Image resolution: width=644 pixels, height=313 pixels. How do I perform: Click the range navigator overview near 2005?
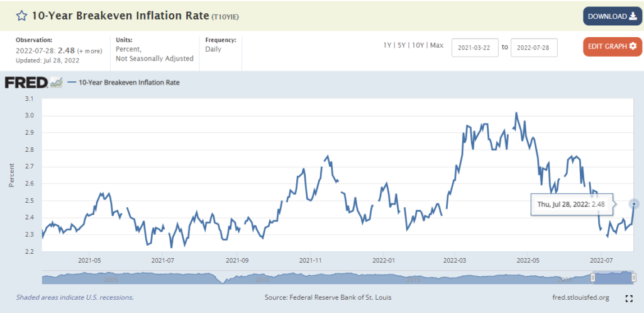click(x=111, y=278)
